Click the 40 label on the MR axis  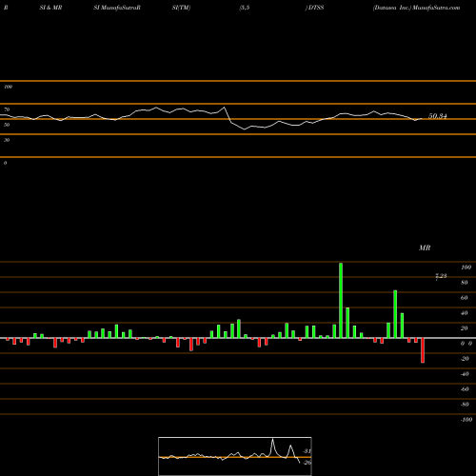pos(465,313)
